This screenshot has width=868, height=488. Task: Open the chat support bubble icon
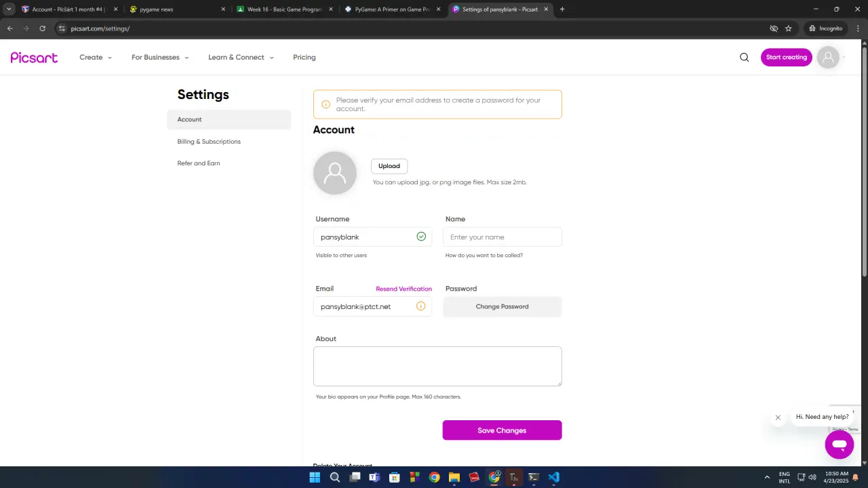(839, 445)
